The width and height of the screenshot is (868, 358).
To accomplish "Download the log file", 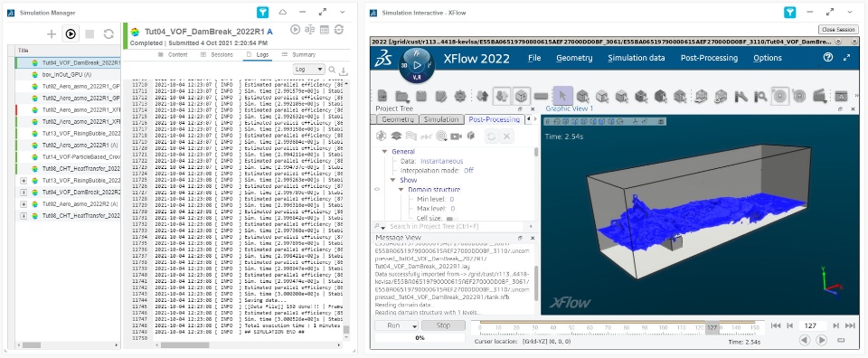I will point(344,71).
